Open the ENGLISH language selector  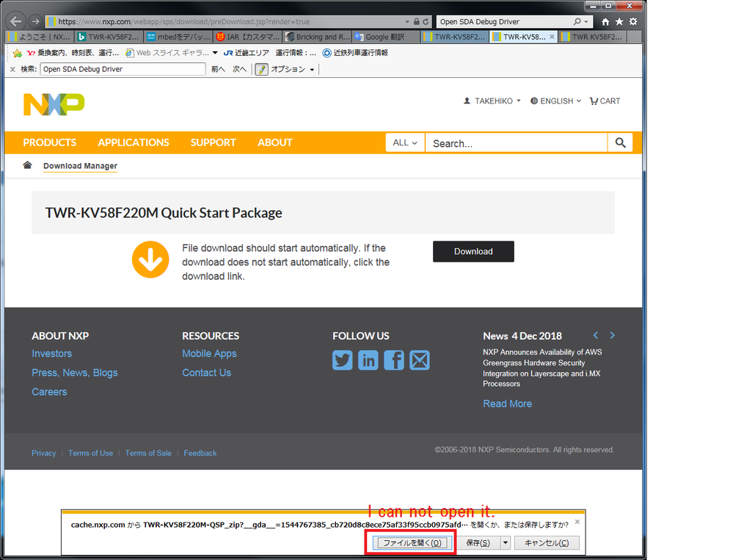click(x=556, y=101)
